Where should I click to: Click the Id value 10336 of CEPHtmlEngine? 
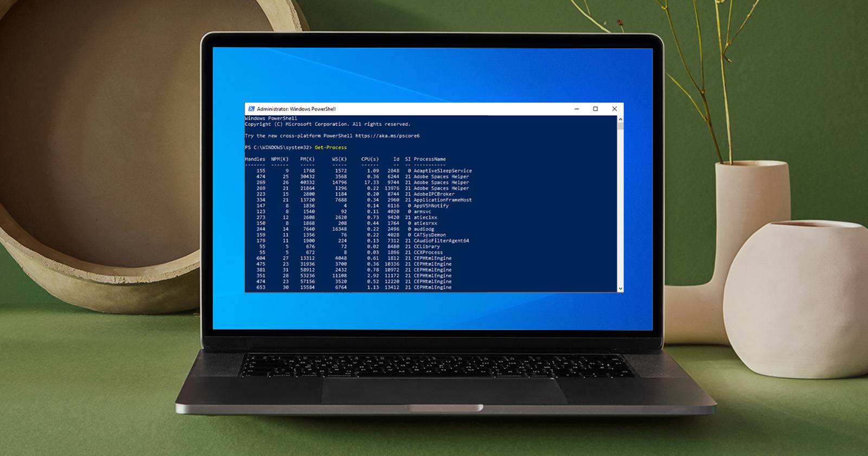(392, 264)
